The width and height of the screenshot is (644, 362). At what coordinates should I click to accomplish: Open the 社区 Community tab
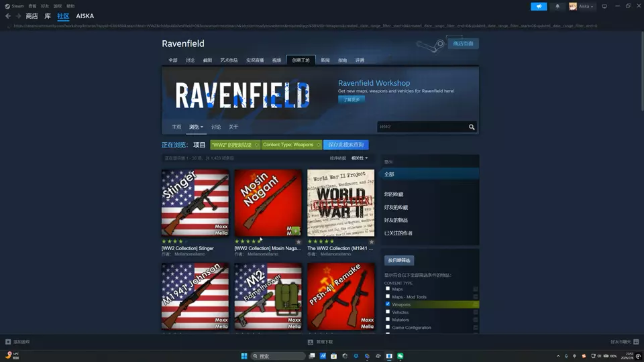(x=63, y=16)
